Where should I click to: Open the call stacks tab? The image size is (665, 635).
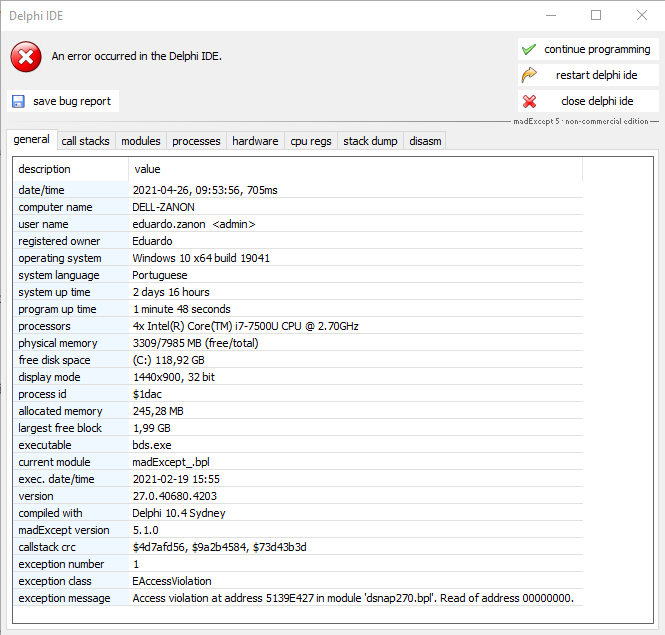pyautogui.click(x=85, y=141)
